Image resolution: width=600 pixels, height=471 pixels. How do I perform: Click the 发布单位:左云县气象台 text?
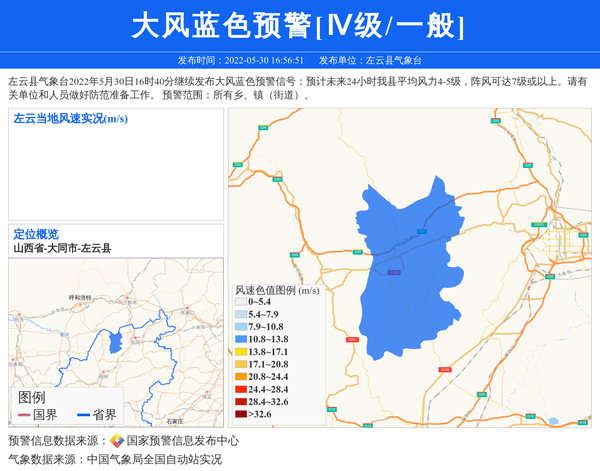[370, 60]
